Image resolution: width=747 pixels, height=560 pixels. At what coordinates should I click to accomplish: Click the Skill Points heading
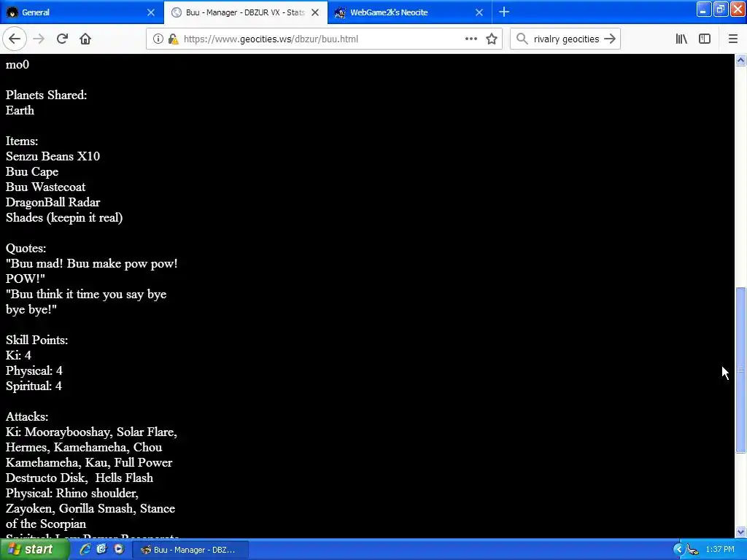point(36,340)
